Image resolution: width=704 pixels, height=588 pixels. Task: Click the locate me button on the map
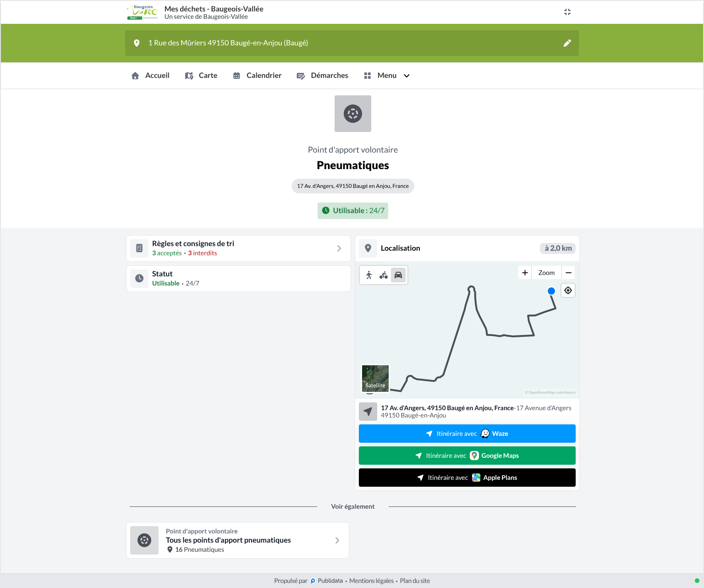point(568,291)
